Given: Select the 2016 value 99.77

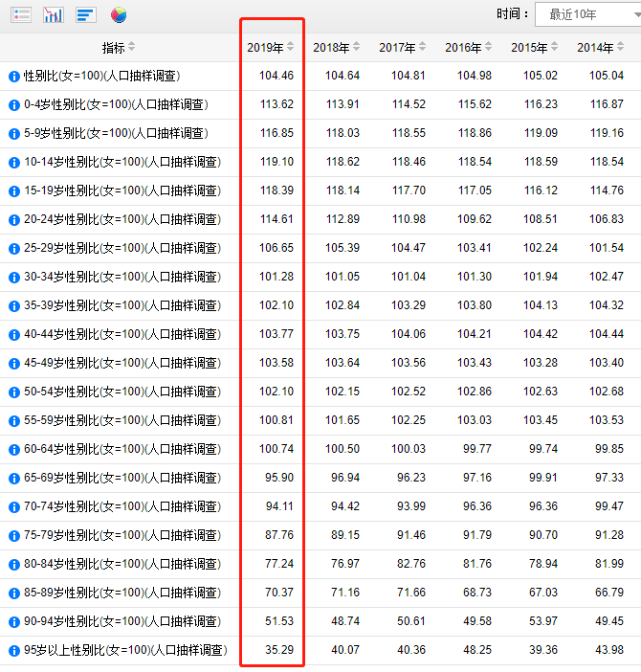Looking at the screenshot, I should click(477, 449).
